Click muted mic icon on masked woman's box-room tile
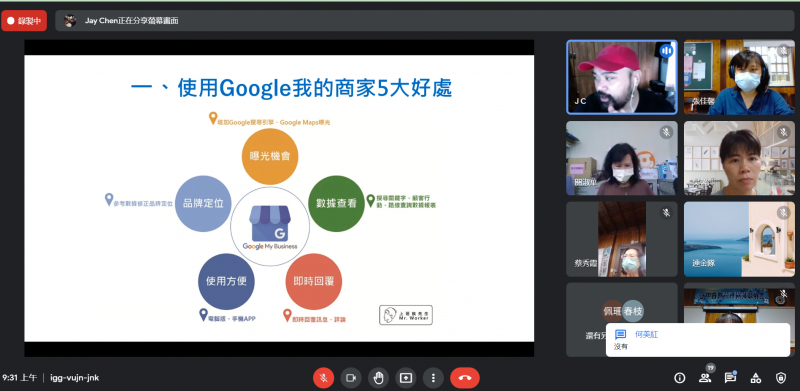 [666, 132]
